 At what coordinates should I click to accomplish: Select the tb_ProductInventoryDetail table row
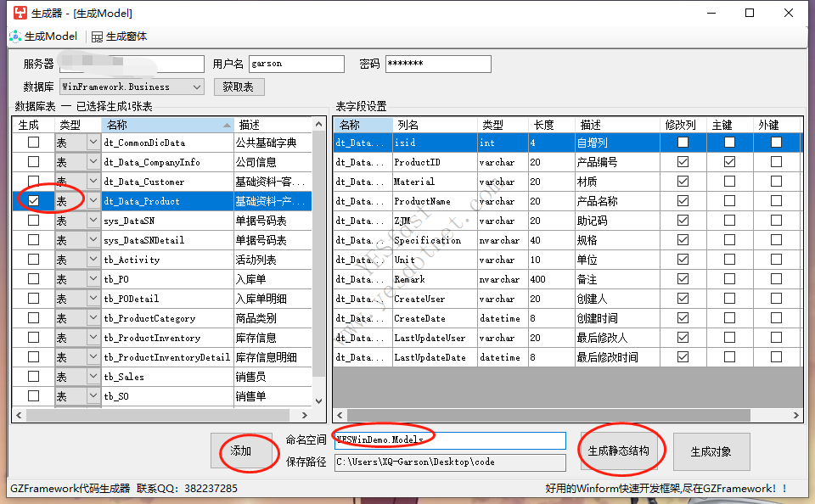tap(167, 357)
